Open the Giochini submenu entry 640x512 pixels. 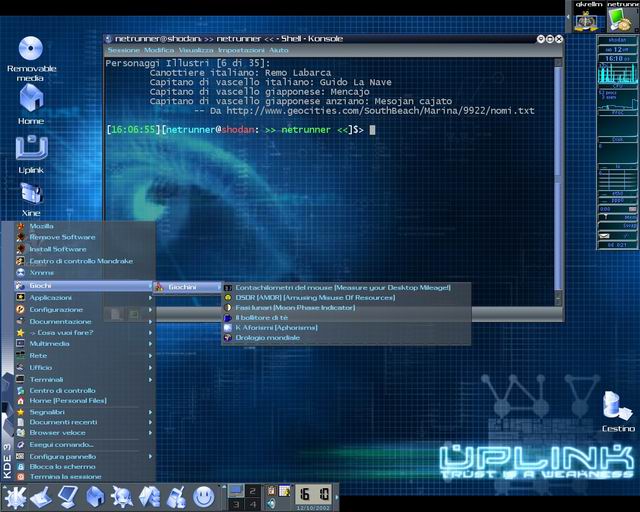(x=188, y=287)
